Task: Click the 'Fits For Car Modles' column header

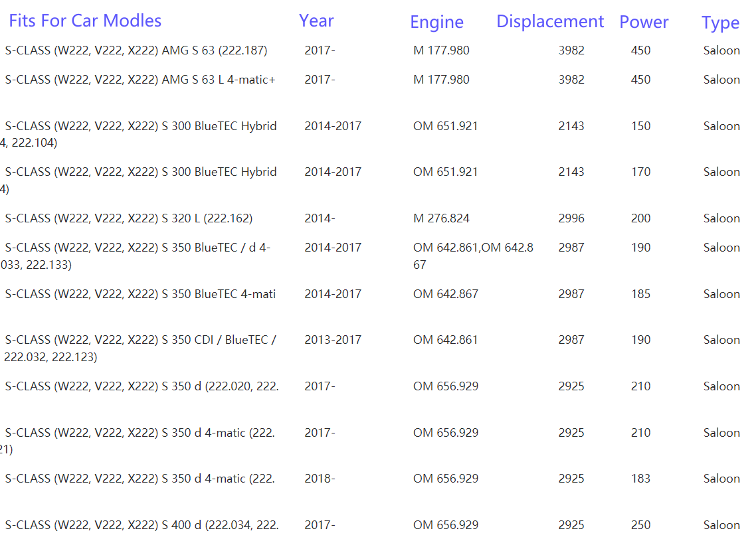Action: [x=85, y=21]
